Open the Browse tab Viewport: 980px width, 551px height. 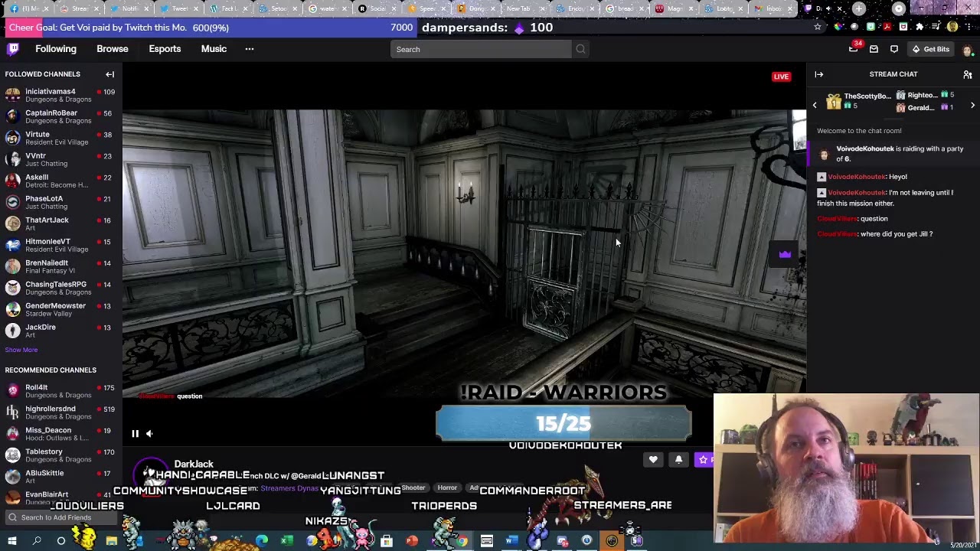click(113, 49)
